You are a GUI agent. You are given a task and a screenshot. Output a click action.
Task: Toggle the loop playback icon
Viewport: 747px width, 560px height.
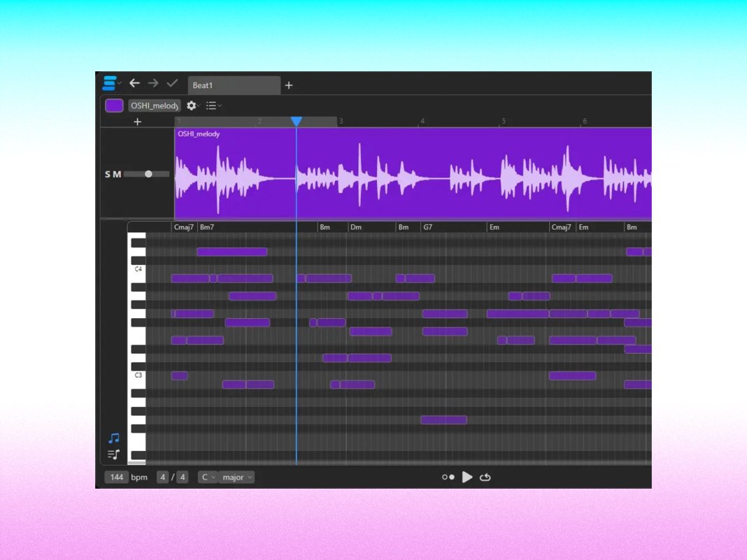[x=485, y=477]
